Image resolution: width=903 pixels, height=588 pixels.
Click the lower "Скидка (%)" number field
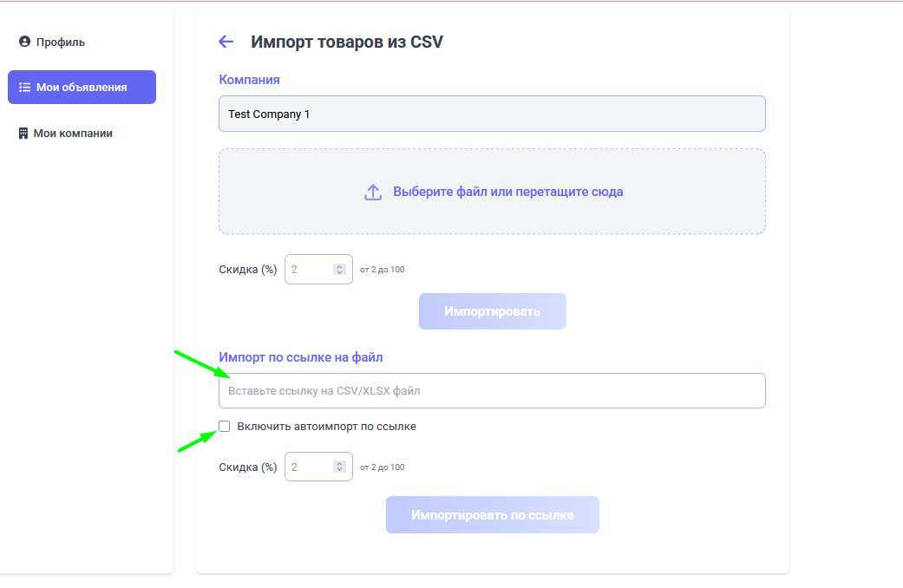308,466
